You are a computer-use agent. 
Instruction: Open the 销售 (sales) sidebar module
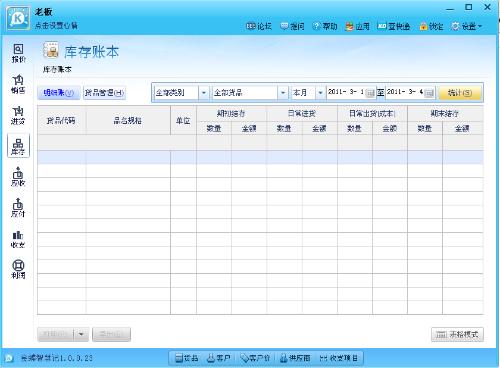point(18,84)
